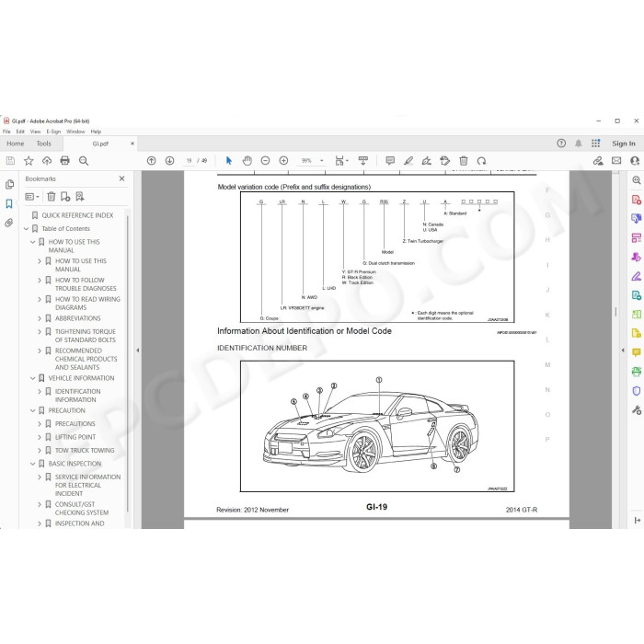Select the highlight text pen

tap(408, 161)
